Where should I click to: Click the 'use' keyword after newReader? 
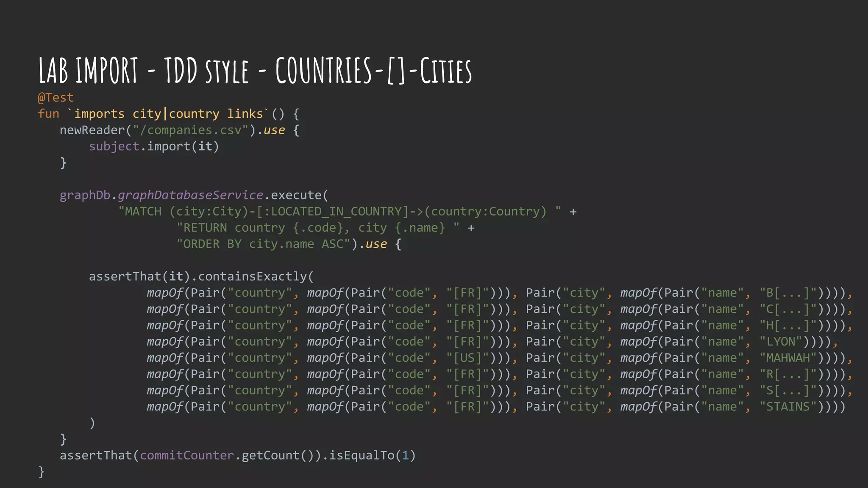tap(274, 130)
